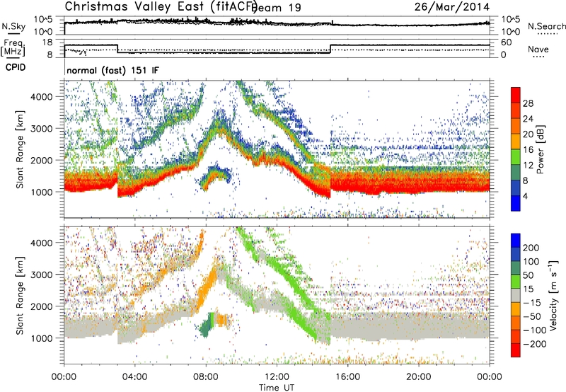This screenshot has width=566, height=392.
Task: Click the 'Time UT' axis title
Action: click(277, 388)
